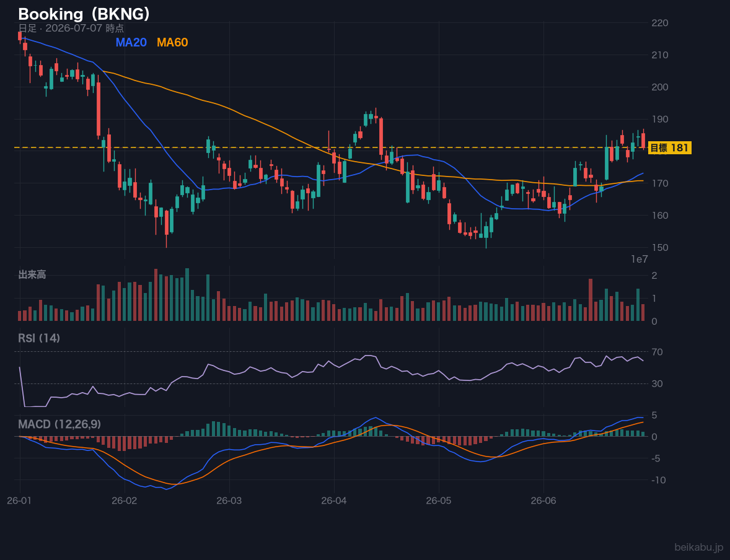730x560 pixels.
Task: Click the 170 price axis label
Action: coord(660,183)
